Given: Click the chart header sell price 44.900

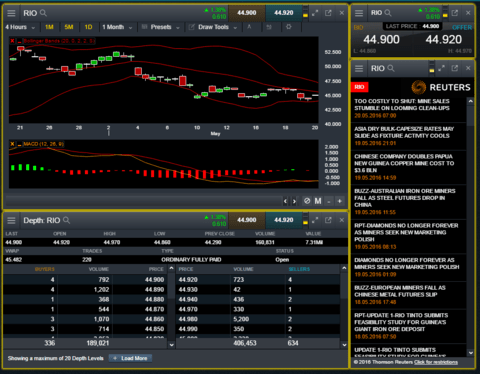Looking at the screenshot, I should pyautogui.click(x=247, y=13).
